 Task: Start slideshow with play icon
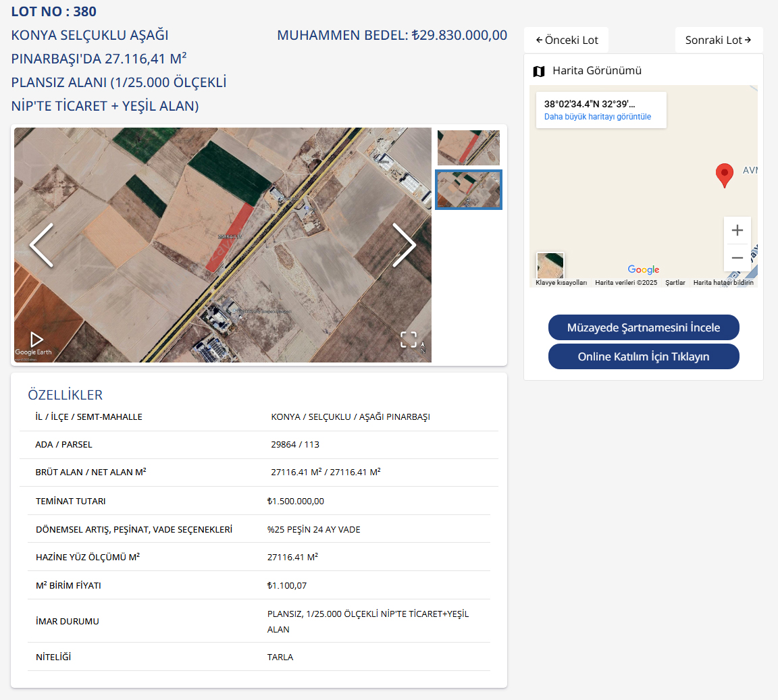coord(36,340)
